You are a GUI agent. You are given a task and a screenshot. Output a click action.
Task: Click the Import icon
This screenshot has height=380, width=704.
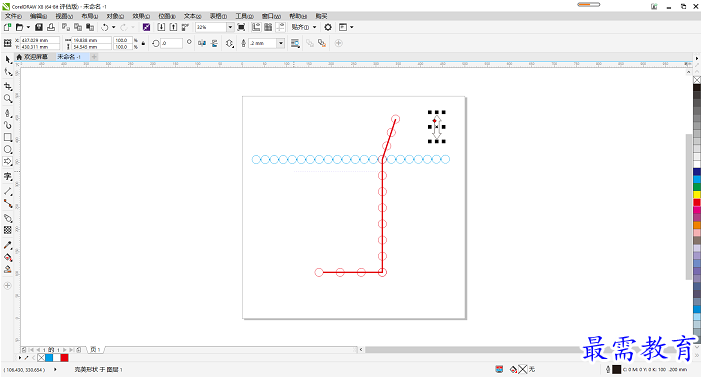(x=161, y=27)
